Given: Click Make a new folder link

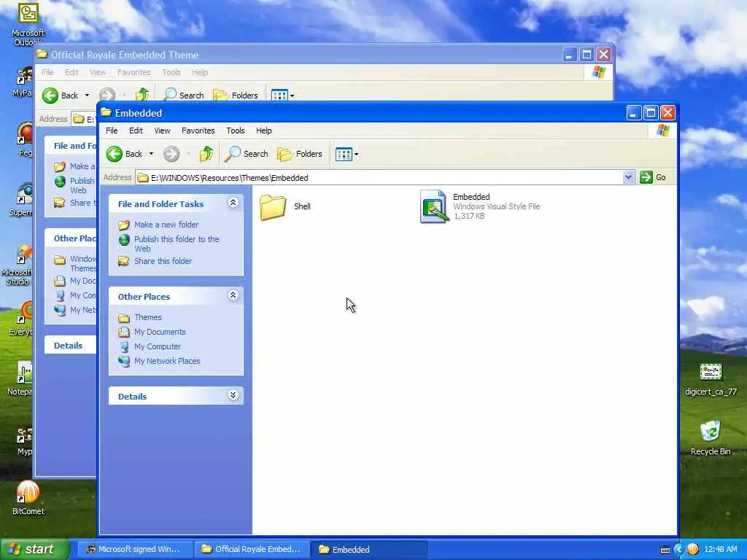Looking at the screenshot, I should click(166, 225).
